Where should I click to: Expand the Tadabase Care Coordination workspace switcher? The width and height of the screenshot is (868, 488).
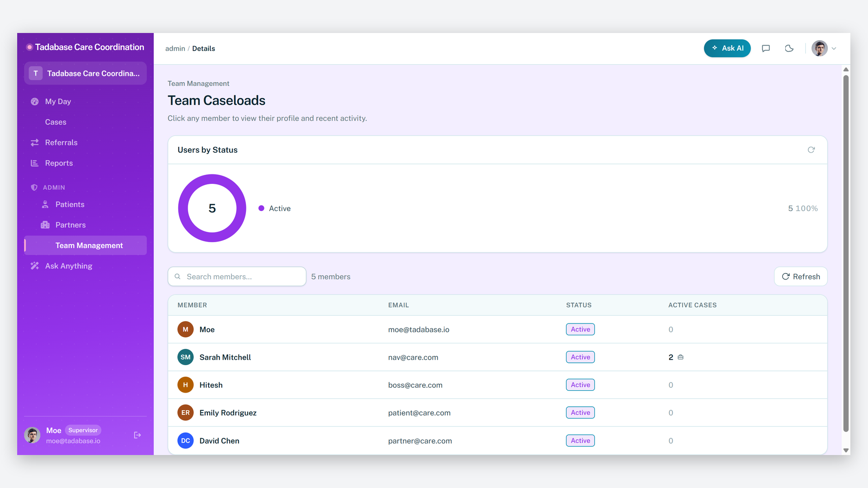[x=85, y=73]
